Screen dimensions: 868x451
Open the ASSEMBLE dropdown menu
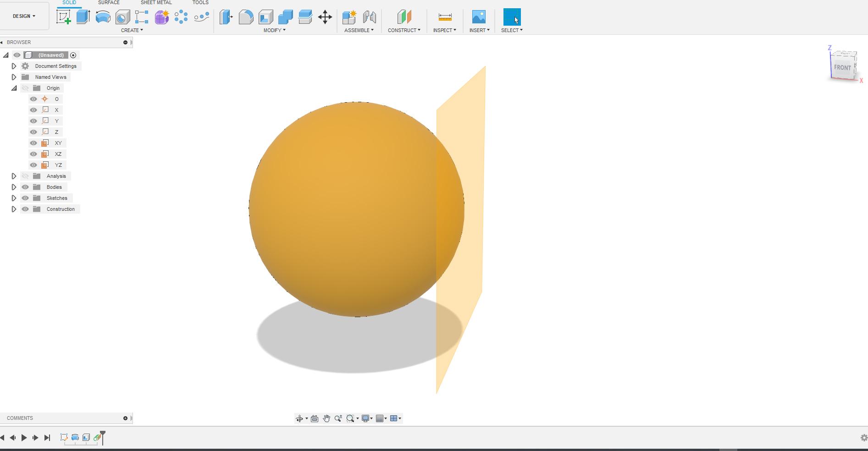359,30
